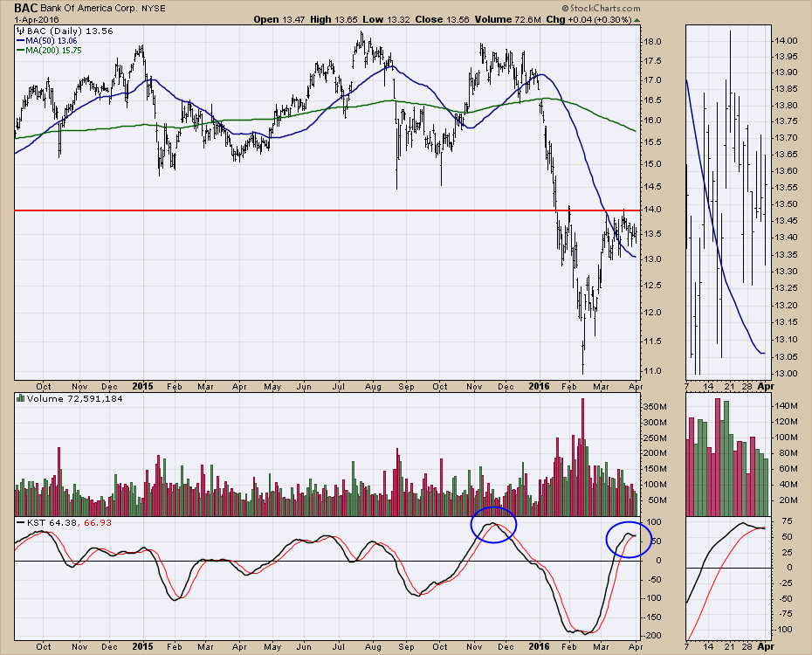Click the 15.5 price axis label

pyautogui.click(x=654, y=141)
